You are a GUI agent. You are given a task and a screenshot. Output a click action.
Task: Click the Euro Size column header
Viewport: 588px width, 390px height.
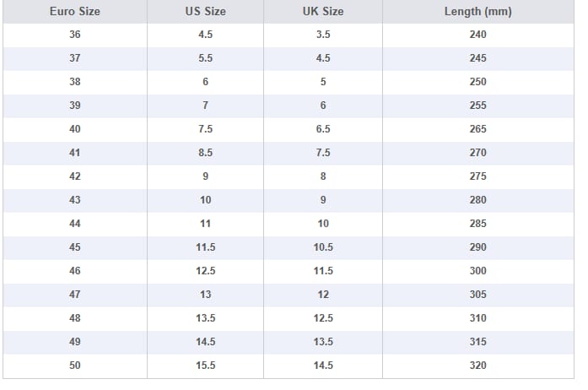pos(75,12)
